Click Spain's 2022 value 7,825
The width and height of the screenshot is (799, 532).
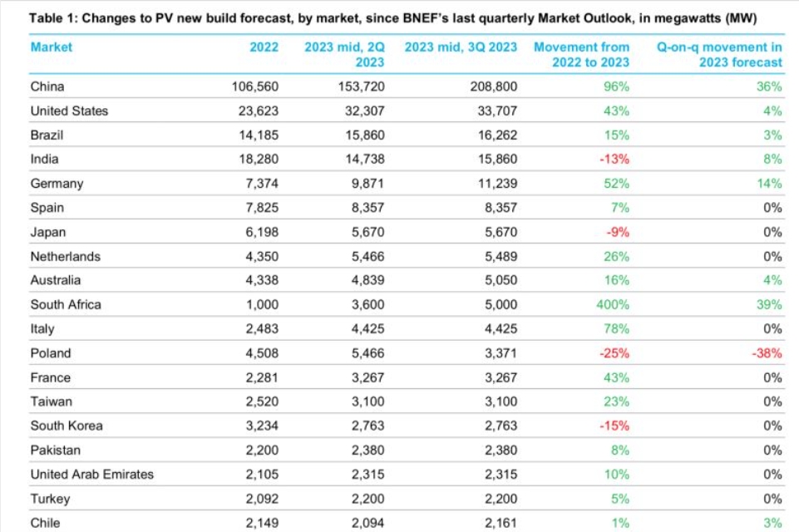(262, 208)
